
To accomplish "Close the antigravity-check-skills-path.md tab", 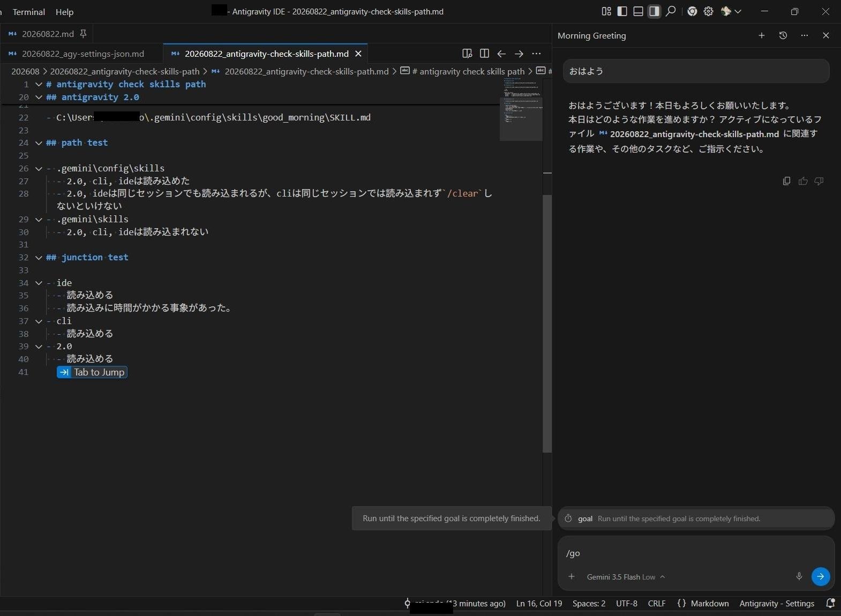I will pos(358,54).
